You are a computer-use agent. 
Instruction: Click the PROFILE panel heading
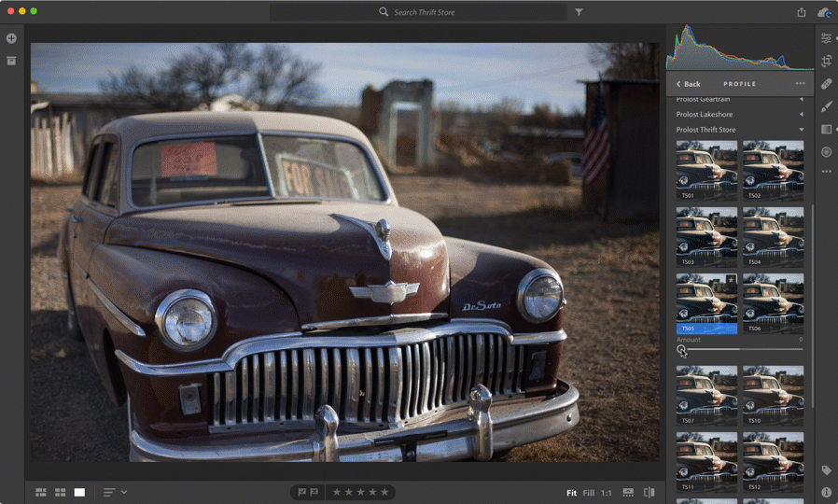point(740,84)
